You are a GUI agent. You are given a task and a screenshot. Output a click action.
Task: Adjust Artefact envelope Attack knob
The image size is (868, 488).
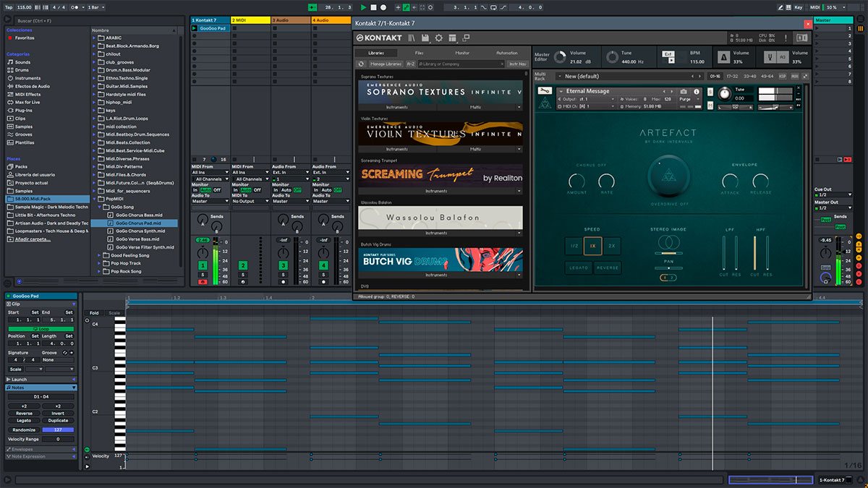pyautogui.click(x=731, y=181)
